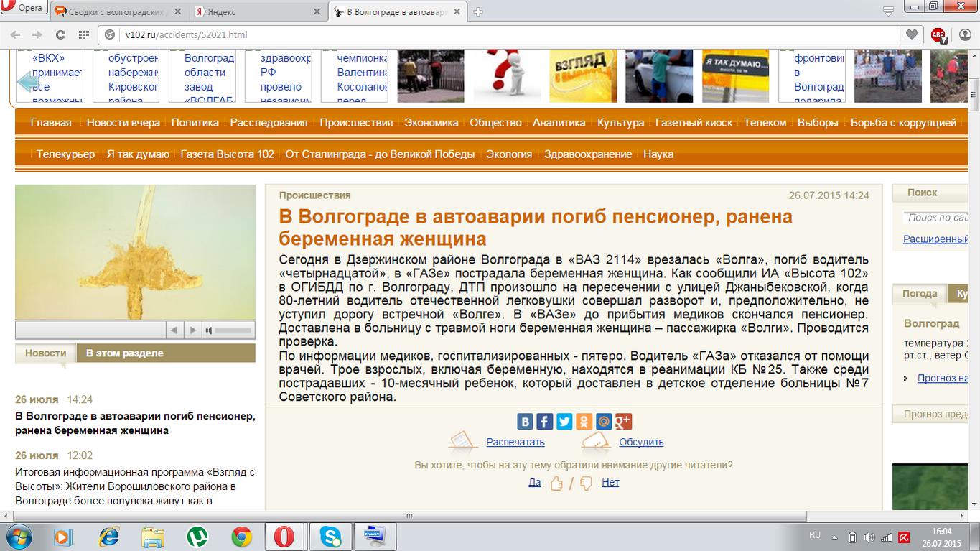Click the Google+ share icon
The image size is (980, 551).
pos(623,422)
